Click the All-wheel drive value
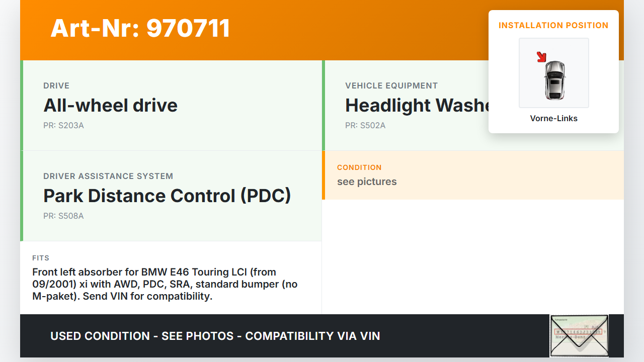This screenshot has width=644, height=362. click(x=110, y=105)
